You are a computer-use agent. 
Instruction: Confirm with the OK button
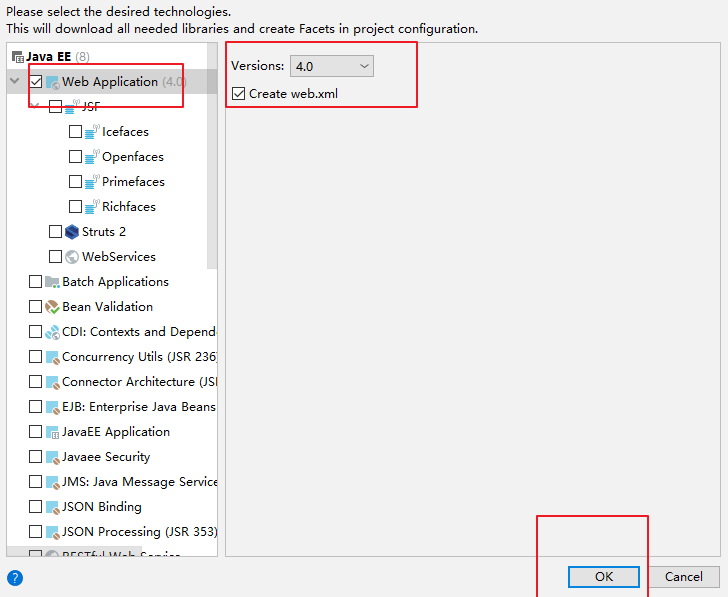(x=604, y=577)
